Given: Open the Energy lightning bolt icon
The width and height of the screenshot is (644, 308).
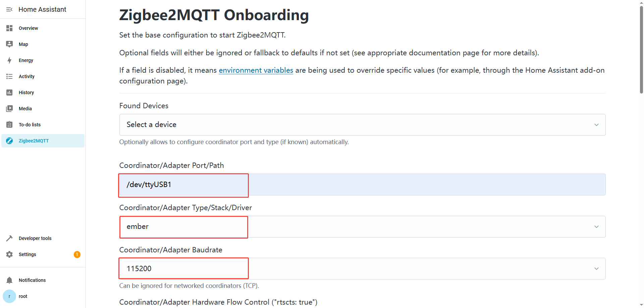Looking at the screenshot, I should [x=9, y=60].
